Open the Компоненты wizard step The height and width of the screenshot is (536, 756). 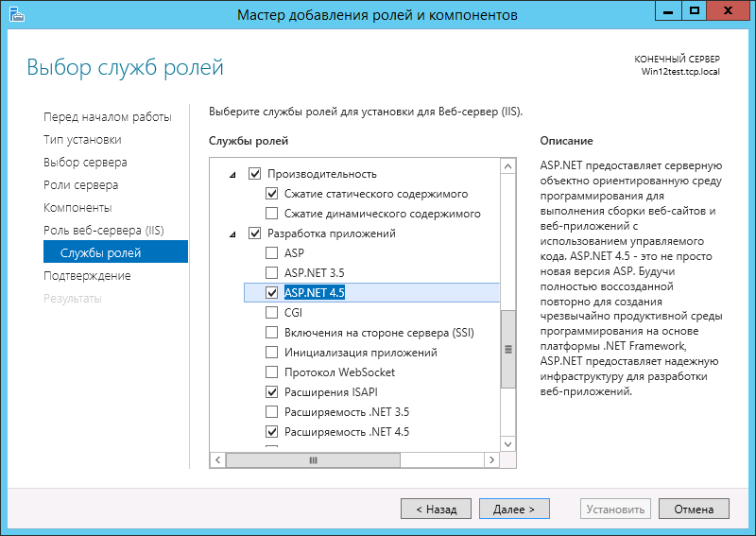coord(77,208)
